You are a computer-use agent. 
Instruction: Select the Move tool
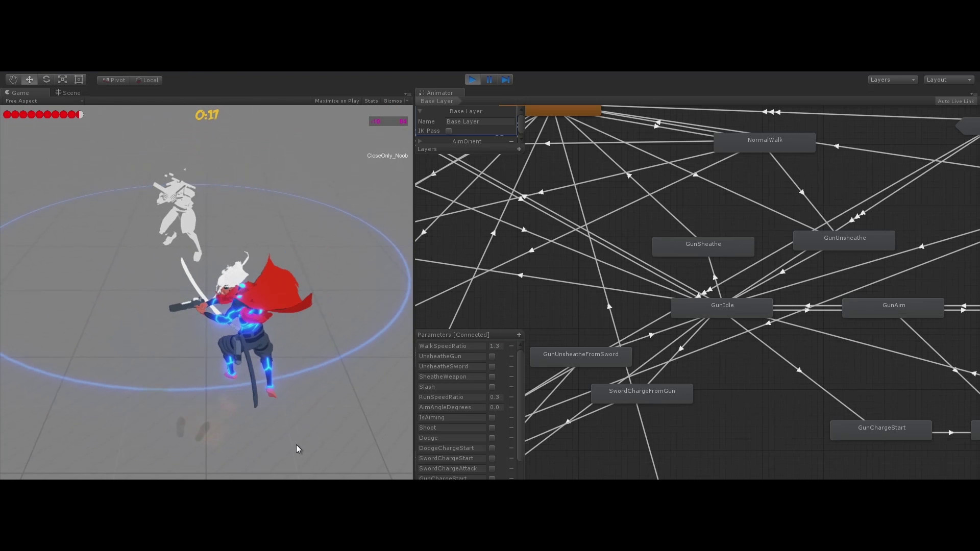pyautogui.click(x=29, y=79)
